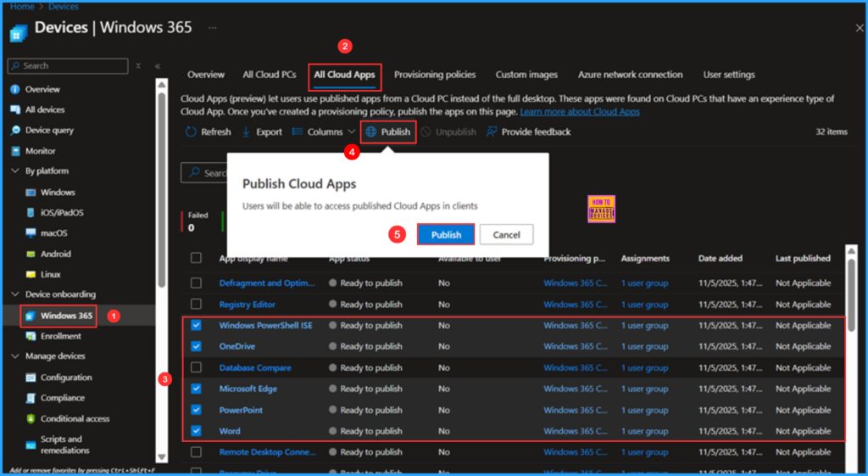Click the Assignments column header

(645, 258)
